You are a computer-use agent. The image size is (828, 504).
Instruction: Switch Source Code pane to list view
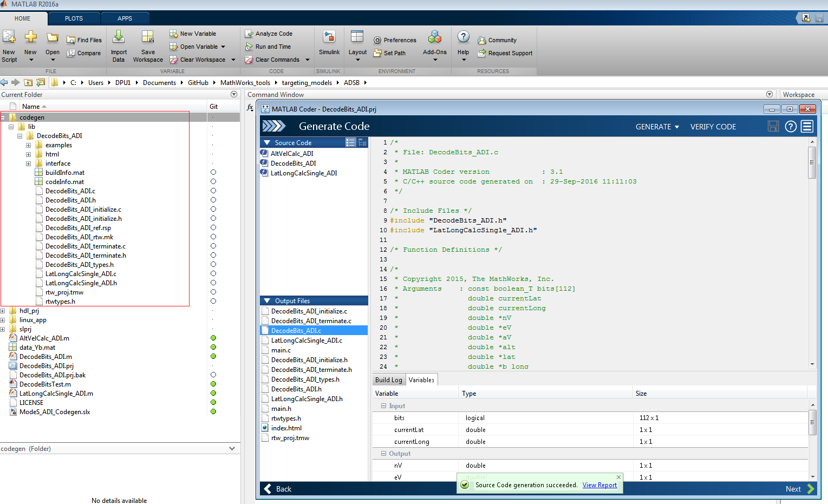pyautogui.click(x=351, y=142)
